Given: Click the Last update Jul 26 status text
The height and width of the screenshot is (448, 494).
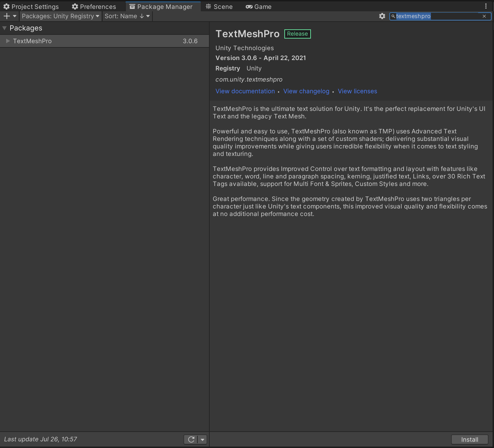Looking at the screenshot, I should point(41,439).
